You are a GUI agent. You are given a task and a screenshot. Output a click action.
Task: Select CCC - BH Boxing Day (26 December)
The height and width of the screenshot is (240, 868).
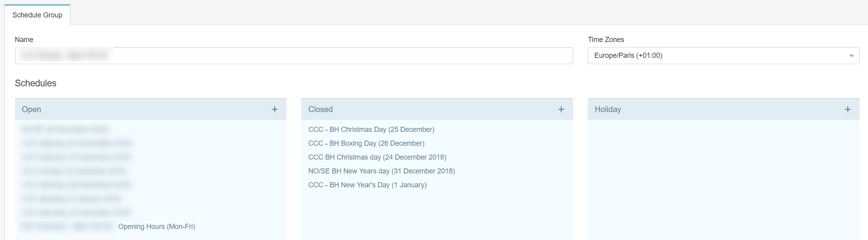[x=366, y=143]
